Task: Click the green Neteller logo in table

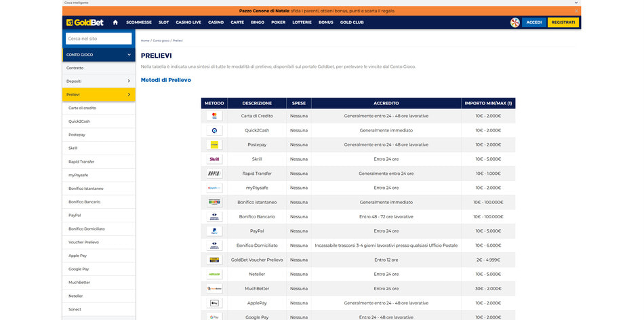Action: 214,274
